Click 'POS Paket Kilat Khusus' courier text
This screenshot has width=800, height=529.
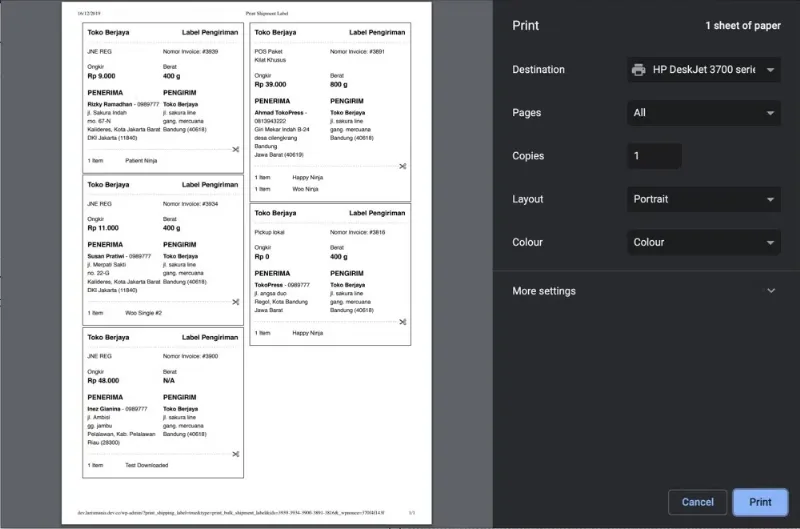tap(270, 56)
